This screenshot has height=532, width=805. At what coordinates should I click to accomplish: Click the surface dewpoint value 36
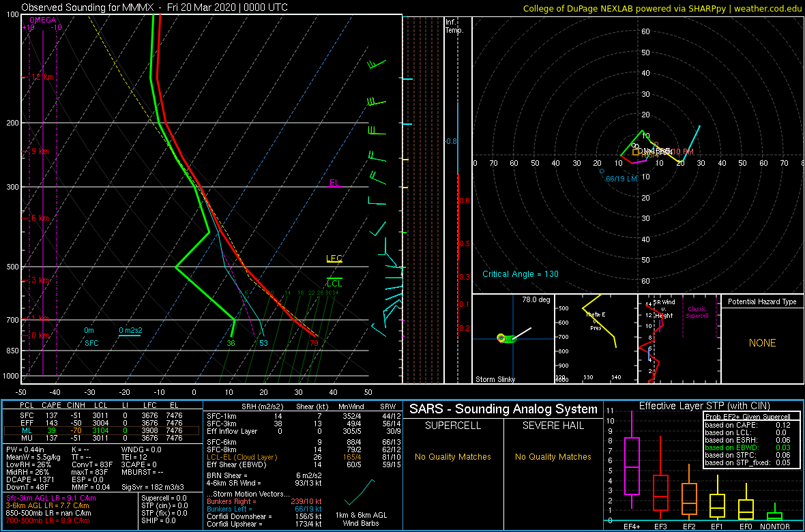(231, 342)
